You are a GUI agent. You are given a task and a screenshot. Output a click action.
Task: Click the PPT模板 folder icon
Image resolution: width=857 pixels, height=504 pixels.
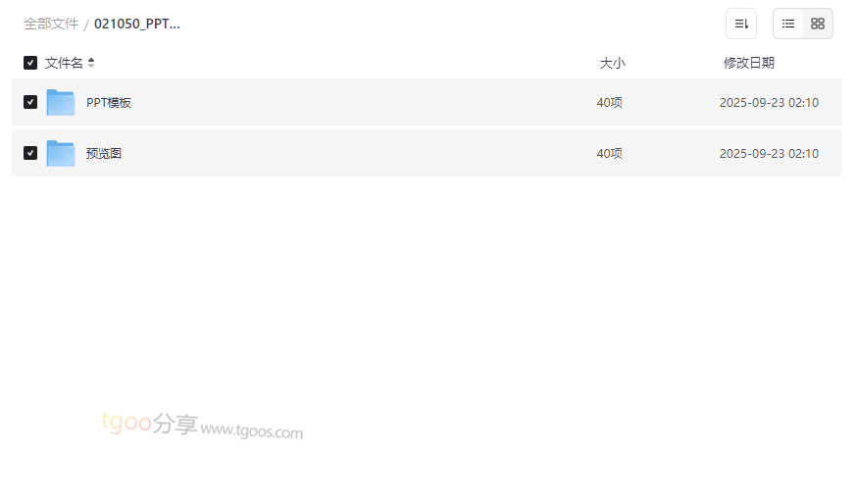point(61,102)
